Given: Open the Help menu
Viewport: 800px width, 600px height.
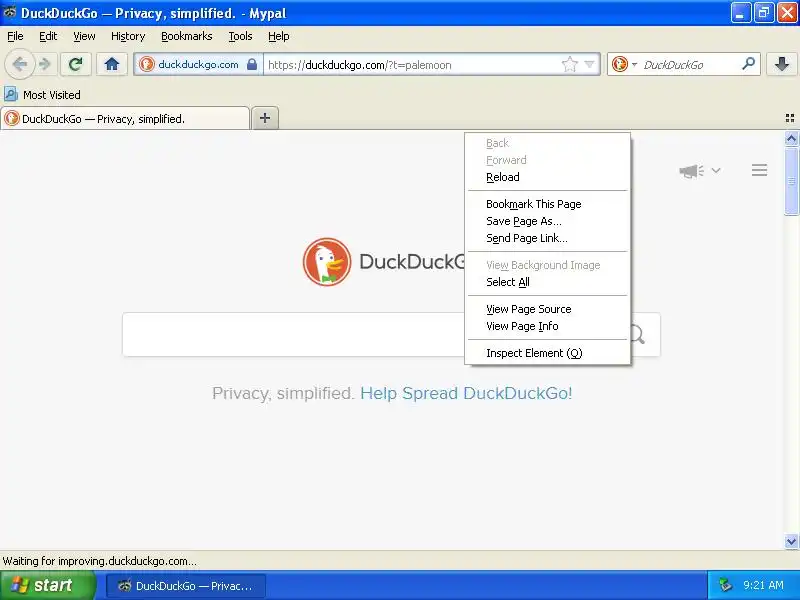Looking at the screenshot, I should 279,36.
